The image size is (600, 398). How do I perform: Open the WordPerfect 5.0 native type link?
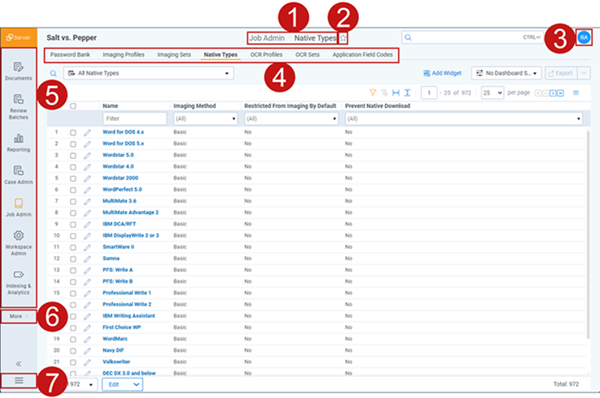[122, 189]
